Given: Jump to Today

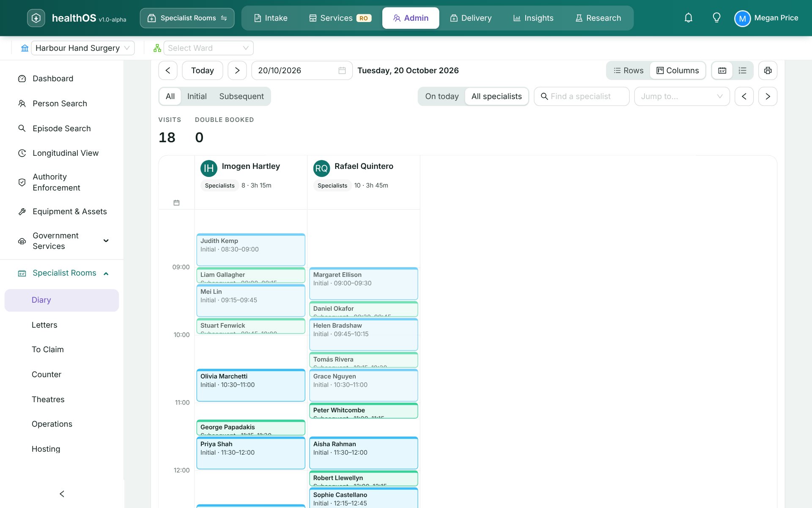Looking at the screenshot, I should (203, 71).
